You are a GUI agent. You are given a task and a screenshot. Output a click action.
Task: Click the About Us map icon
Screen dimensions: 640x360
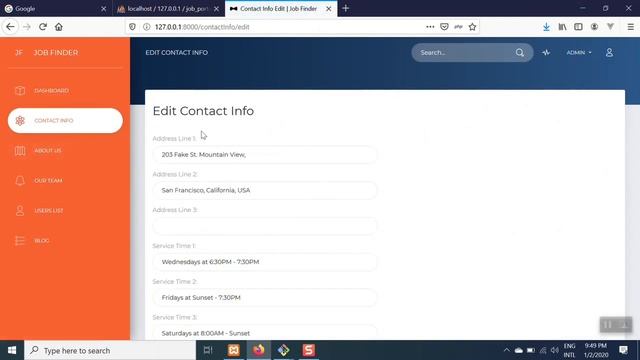[20, 151]
